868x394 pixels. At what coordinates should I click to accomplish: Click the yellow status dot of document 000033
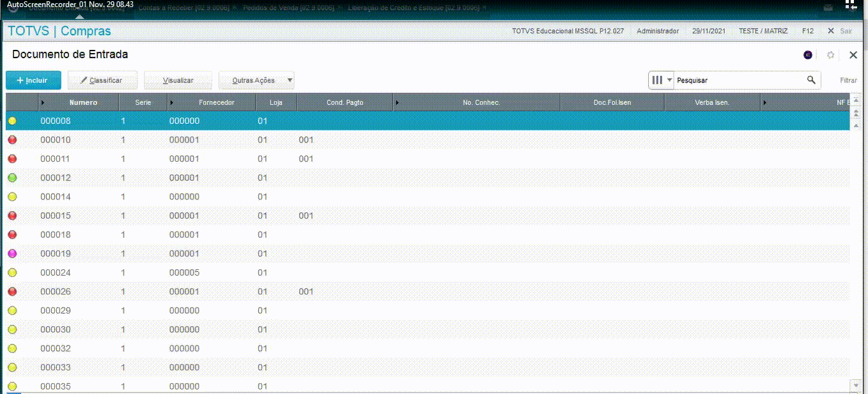coord(12,368)
